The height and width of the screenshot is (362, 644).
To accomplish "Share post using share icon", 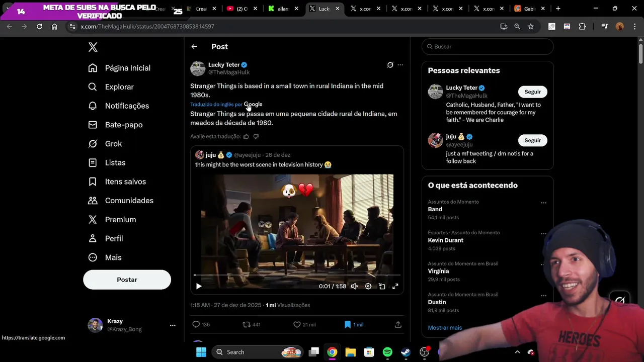I will click(398, 325).
